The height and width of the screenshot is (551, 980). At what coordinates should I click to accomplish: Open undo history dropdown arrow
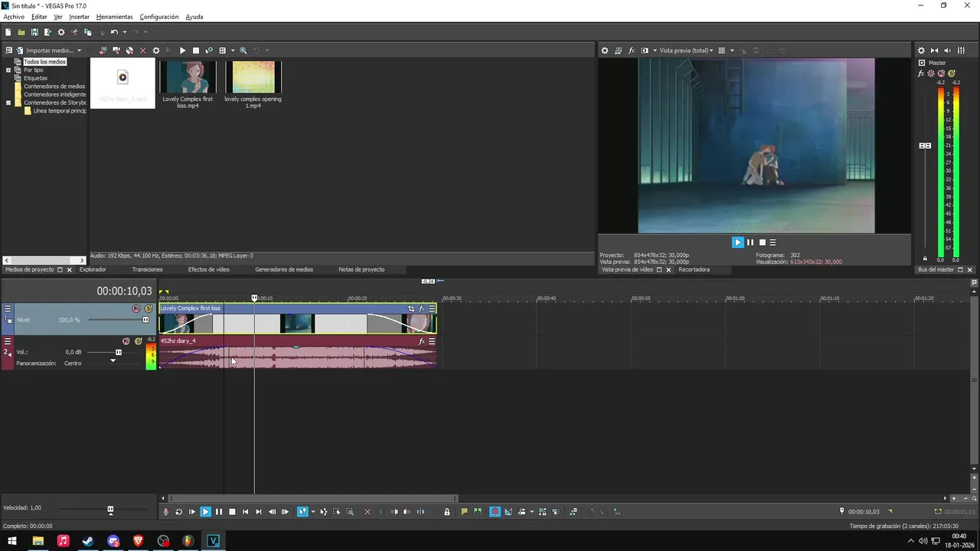coord(124,32)
